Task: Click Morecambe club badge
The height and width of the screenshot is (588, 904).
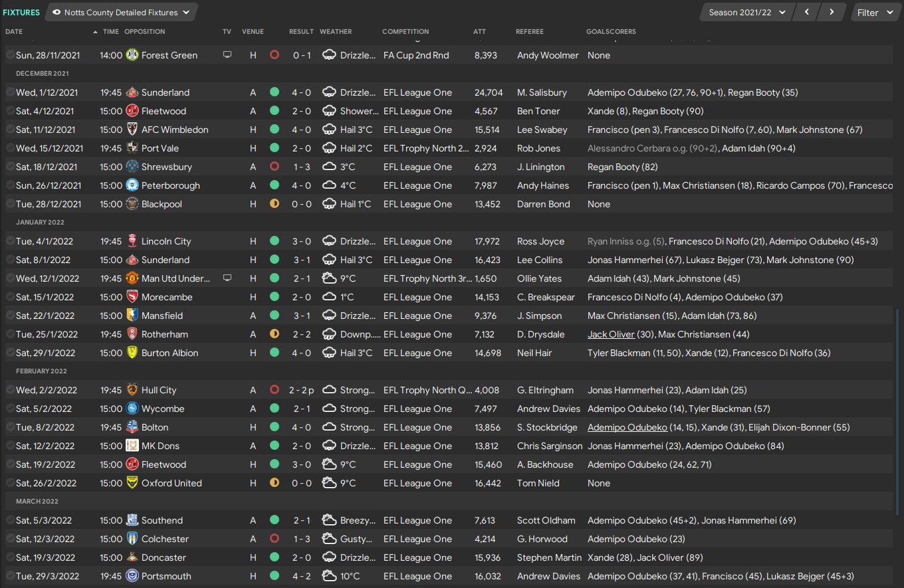Action: tap(132, 297)
